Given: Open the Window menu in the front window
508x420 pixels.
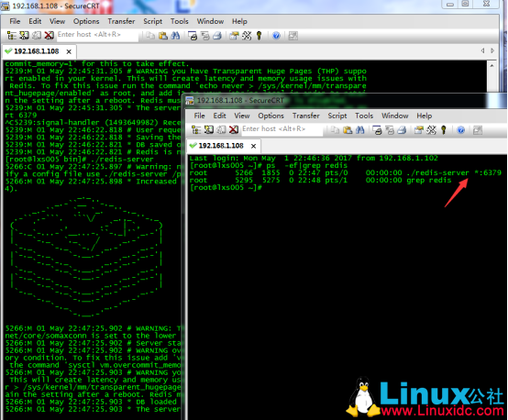Looking at the screenshot, I should coord(394,116).
